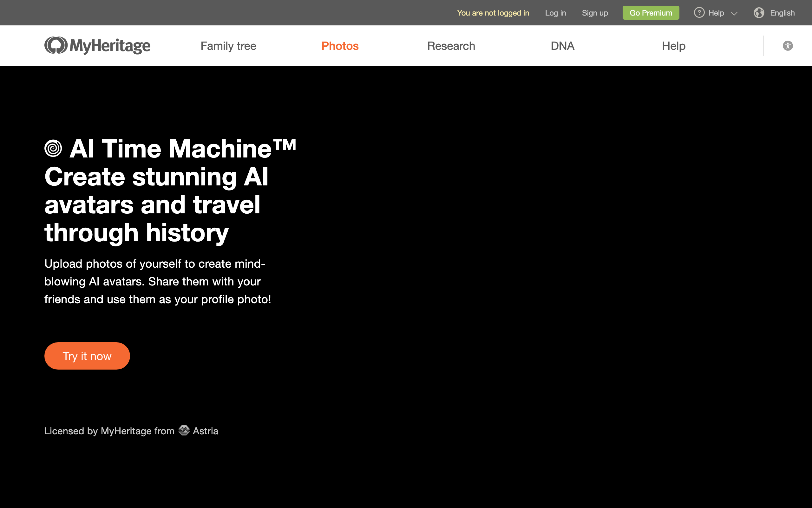Select the Photos menu item

[340, 46]
